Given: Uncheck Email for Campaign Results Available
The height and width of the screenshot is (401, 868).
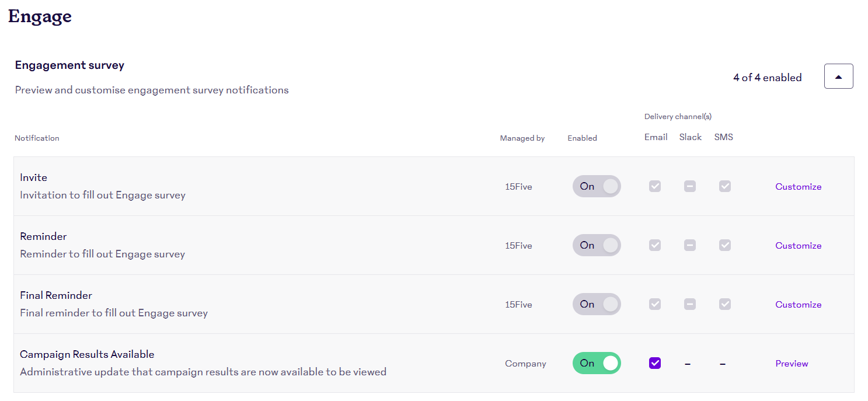Looking at the screenshot, I should point(655,363).
